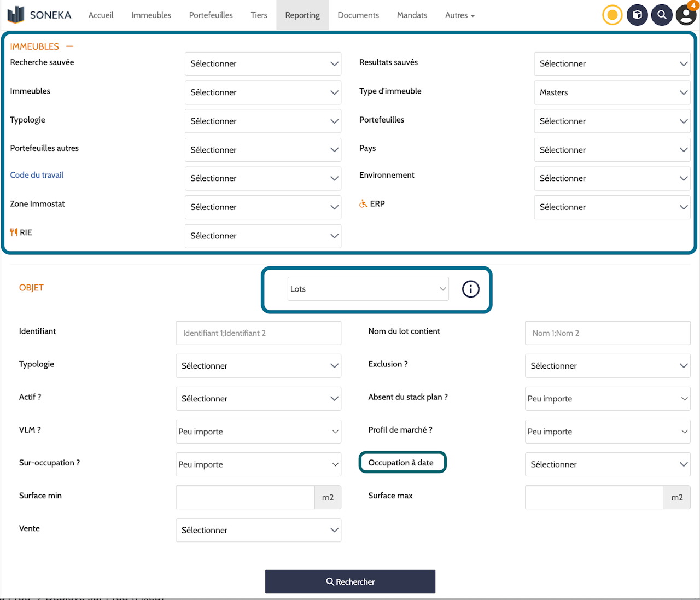The image size is (700, 600).
Task: Open the Actif ? dropdown
Action: pos(259,399)
